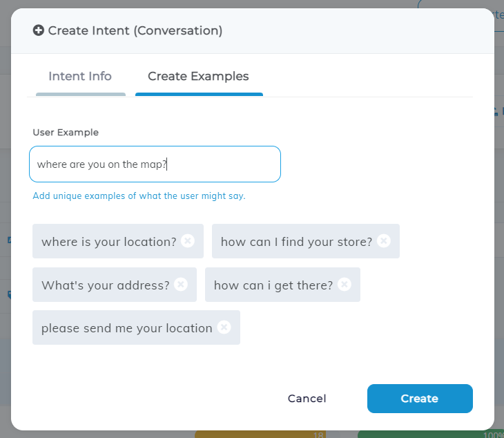Click the "What's your address?" chip label

106,285
